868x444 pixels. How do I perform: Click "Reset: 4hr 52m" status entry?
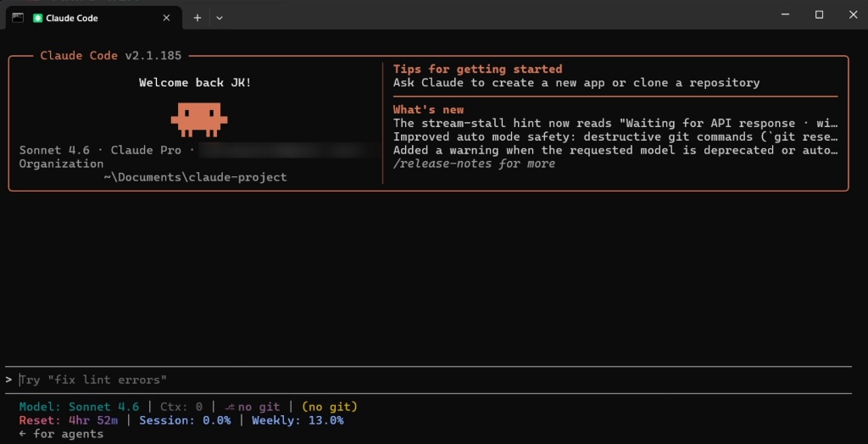click(x=68, y=420)
